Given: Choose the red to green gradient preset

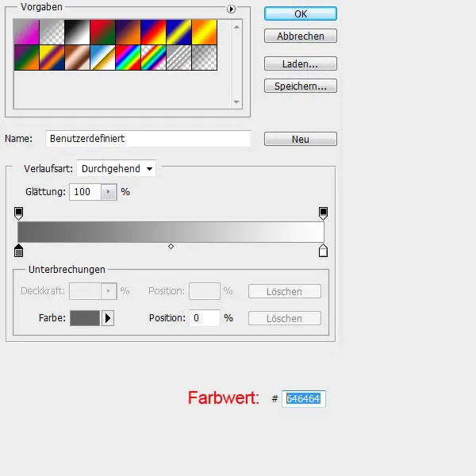Looking at the screenshot, I should tap(102, 32).
